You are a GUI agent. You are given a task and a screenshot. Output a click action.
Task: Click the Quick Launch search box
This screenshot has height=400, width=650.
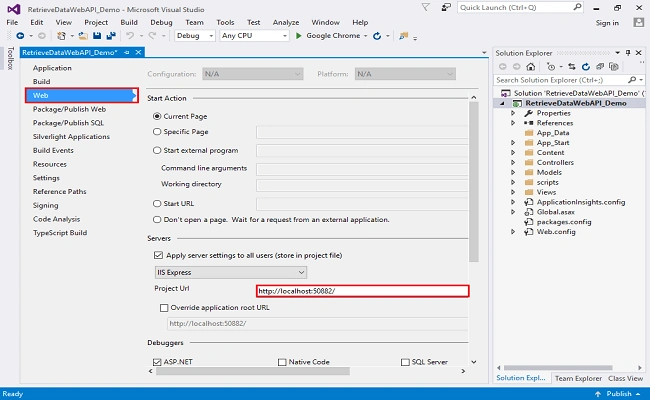[521, 7]
